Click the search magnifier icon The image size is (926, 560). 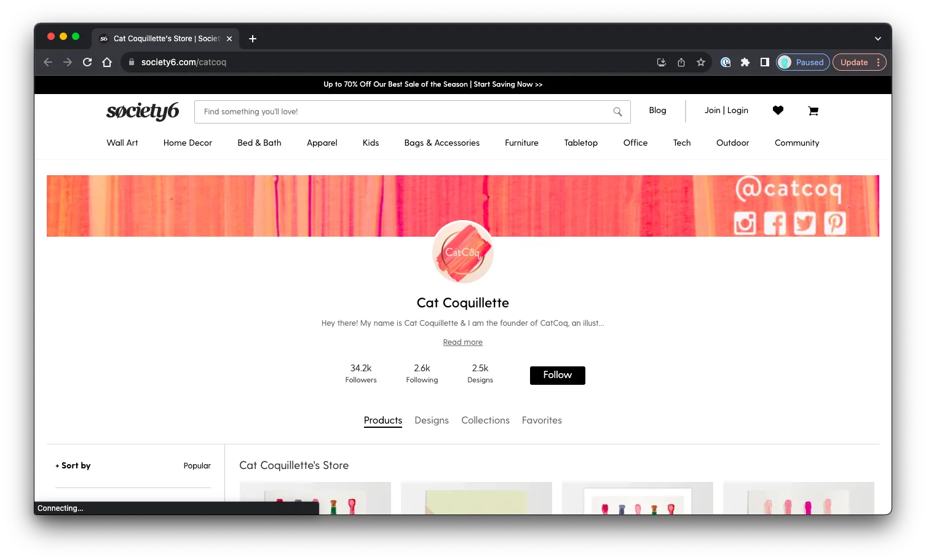[x=617, y=112]
